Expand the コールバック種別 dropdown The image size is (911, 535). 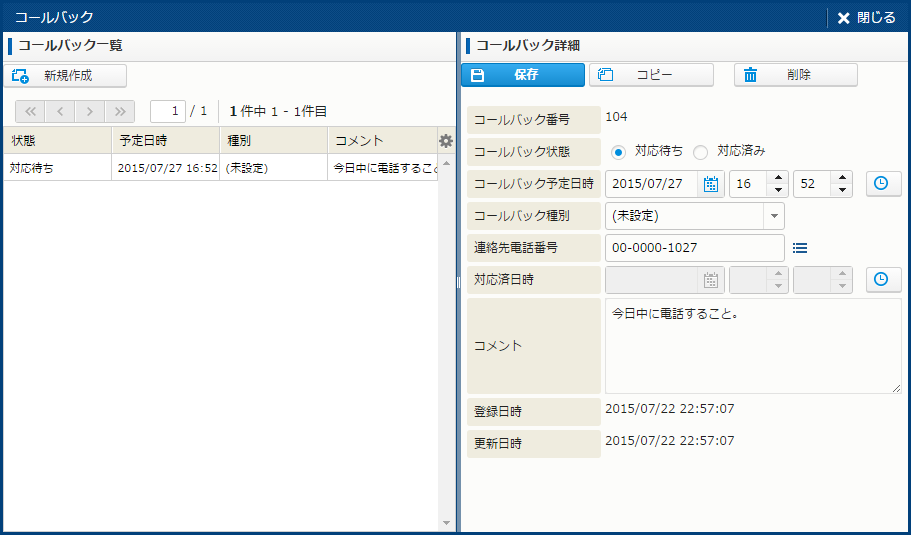pyautogui.click(x=773, y=216)
